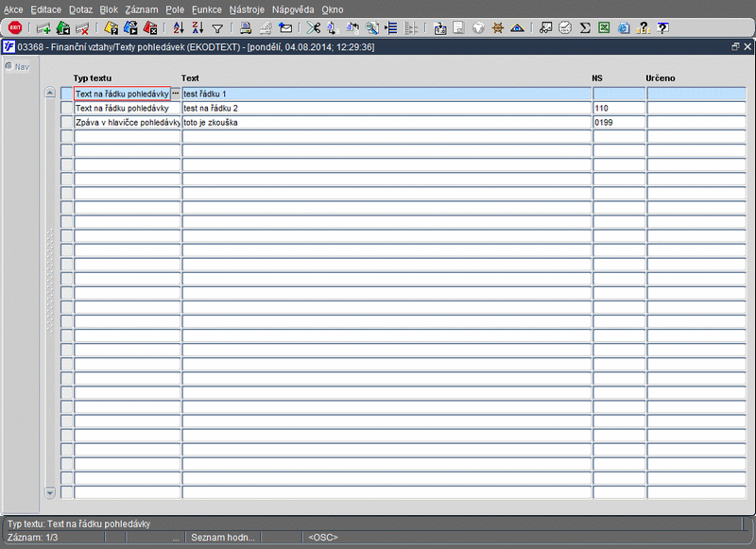This screenshot has width=756, height=549.
Task: Click the yellow enter query icon
Action: 111,28
